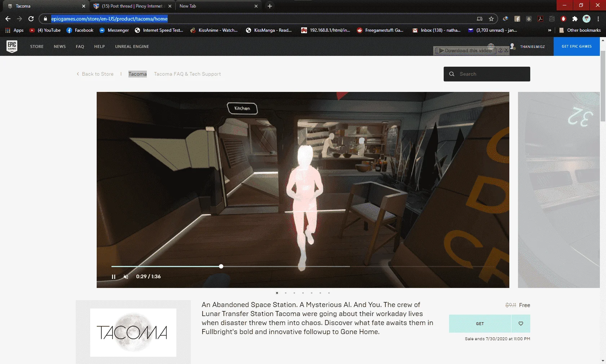Open the UNREAL ENGINE nav item
The width and height of the screenshot is (606, 364).
[x=132, y=46]
